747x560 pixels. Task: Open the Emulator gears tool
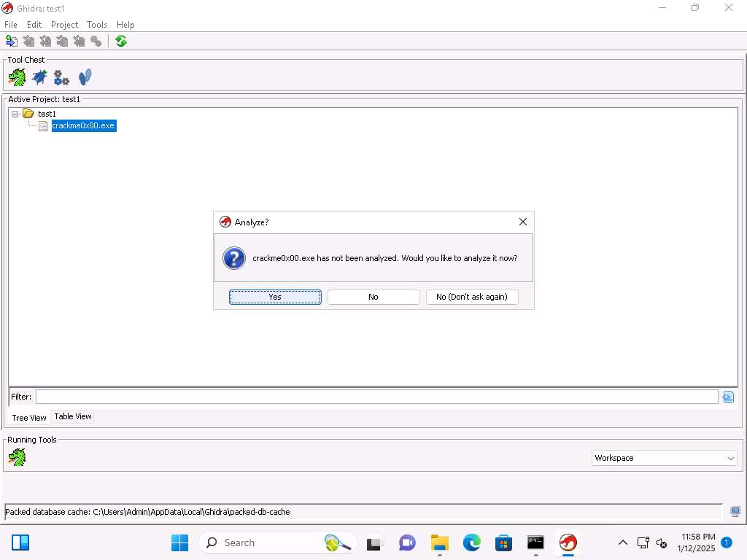click(x=62, y=77)
